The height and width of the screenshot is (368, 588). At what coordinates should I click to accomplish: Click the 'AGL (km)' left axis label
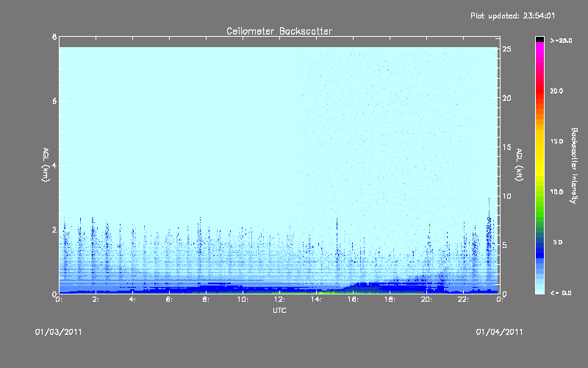(46, 165)
